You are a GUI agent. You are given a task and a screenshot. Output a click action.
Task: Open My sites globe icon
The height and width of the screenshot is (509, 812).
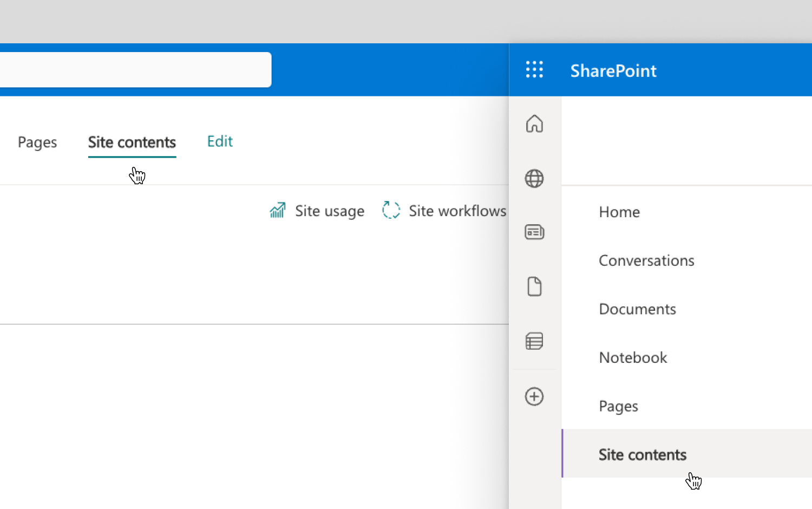(x=534, y=178)
